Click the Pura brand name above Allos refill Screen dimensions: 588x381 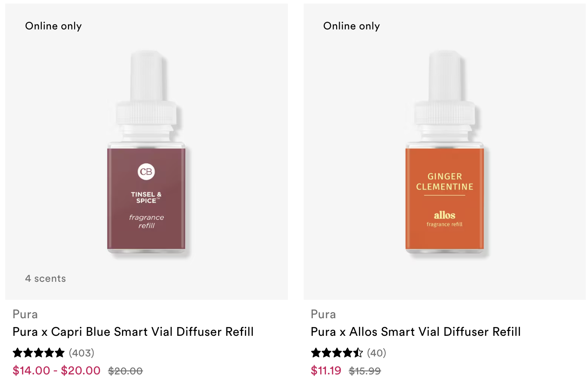click(x=323, y=314)
